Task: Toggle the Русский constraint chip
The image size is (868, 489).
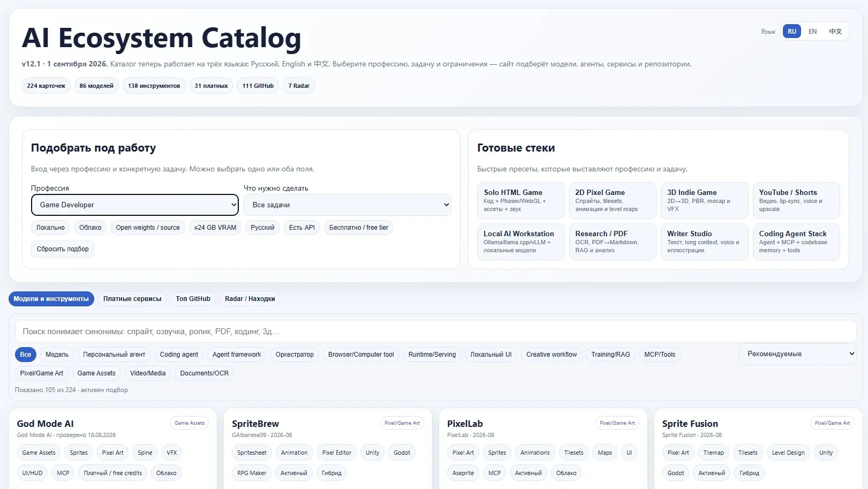Action: (x=262, y=228)
